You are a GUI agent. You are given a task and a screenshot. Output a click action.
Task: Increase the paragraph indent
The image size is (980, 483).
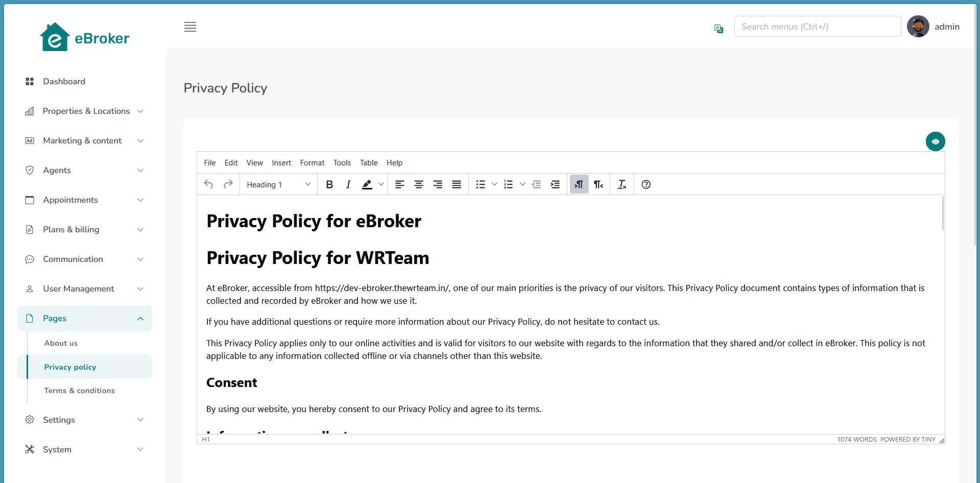tap(555, 184)
